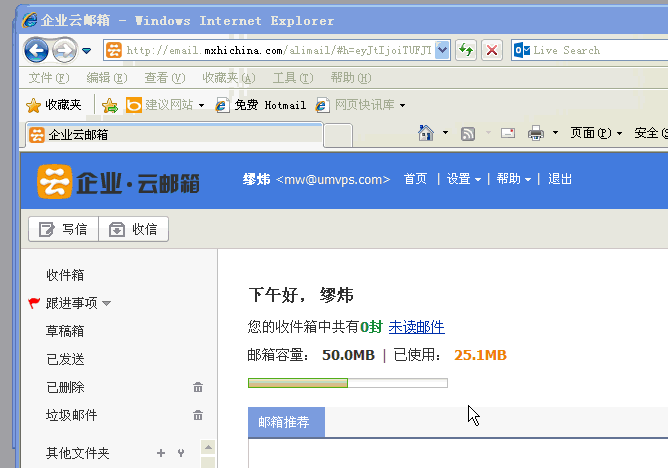The image size is (668, 468).
Task: Open the 收藏夹 favorites star button
Action: [x=54, y=105]
